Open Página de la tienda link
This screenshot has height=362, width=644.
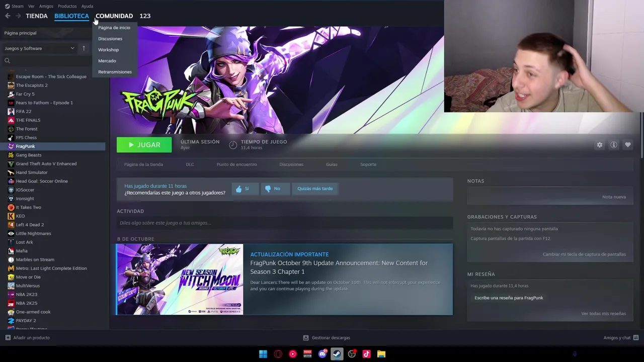(143, 164)
